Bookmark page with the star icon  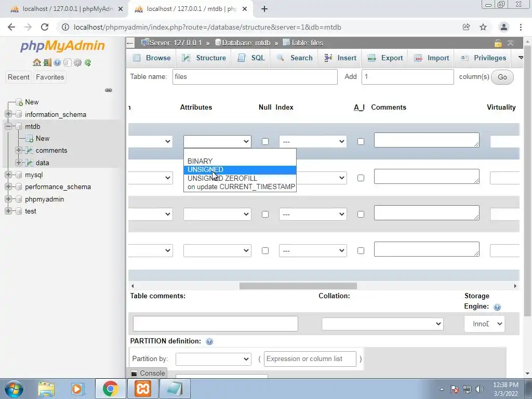[x=483, y=27]
